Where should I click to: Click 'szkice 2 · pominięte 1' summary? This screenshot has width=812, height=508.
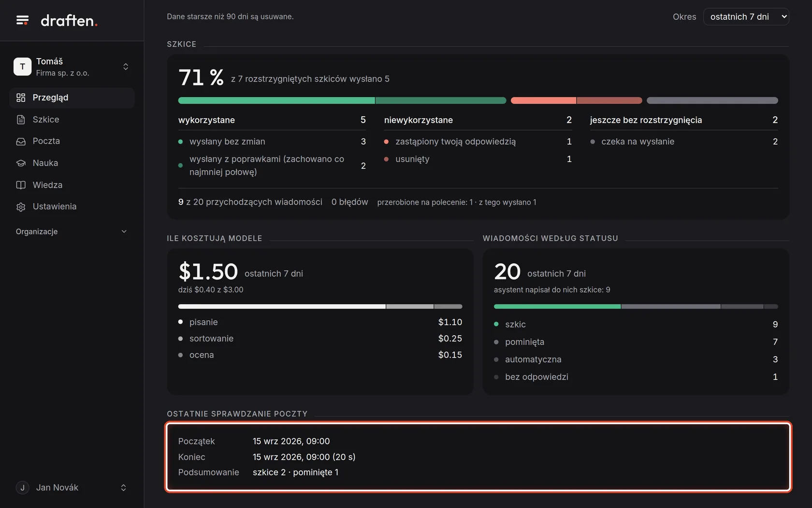tap(295, 473)
